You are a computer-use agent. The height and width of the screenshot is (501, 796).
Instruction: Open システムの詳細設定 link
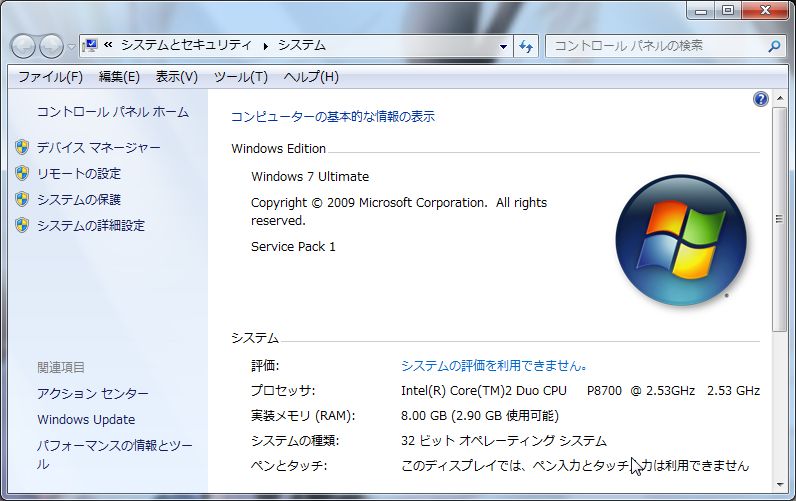(91, 225)
